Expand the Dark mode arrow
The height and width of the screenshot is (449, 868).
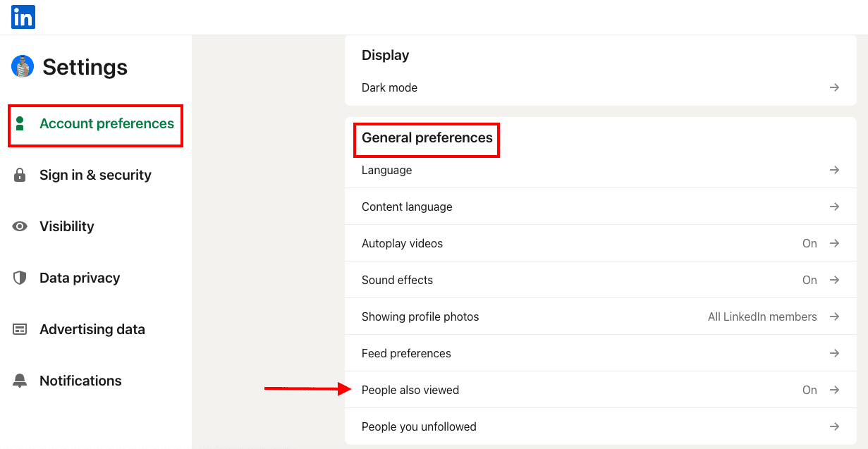[834, 87]
